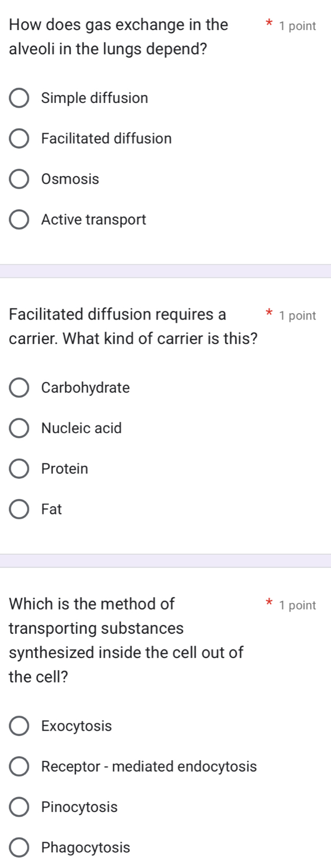Image resolution: width=331 pixels, height=868 pixels.
Task: Mark Protein as the carrier answer
Action: (x=19, y=469)
